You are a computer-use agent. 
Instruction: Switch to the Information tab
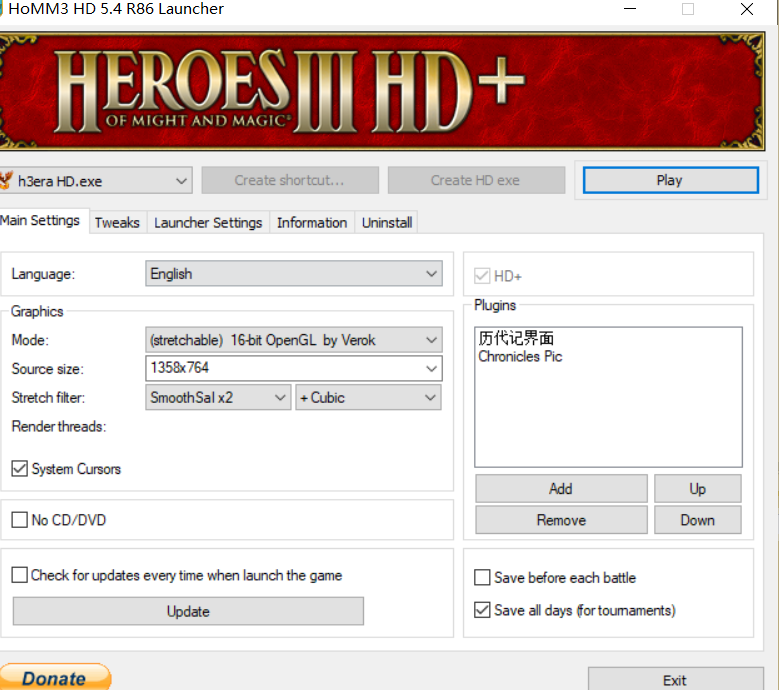click(x=312, y=223)
